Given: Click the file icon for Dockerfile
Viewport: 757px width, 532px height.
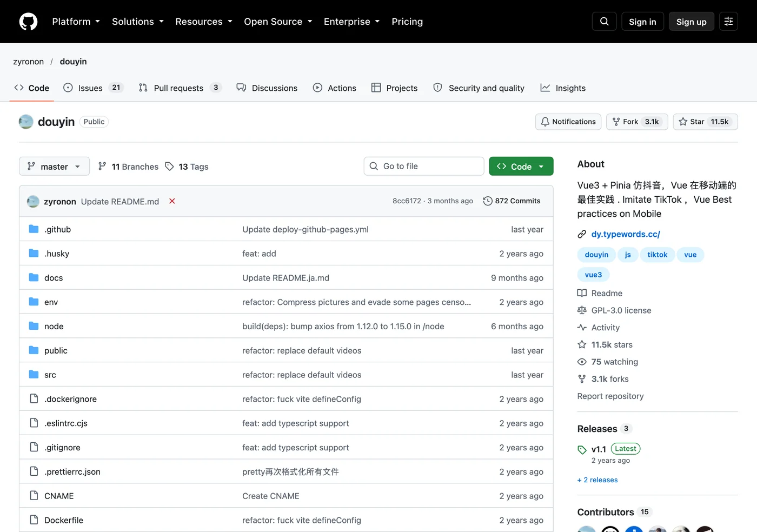Looking at the screenshot, I should point(34,520).
